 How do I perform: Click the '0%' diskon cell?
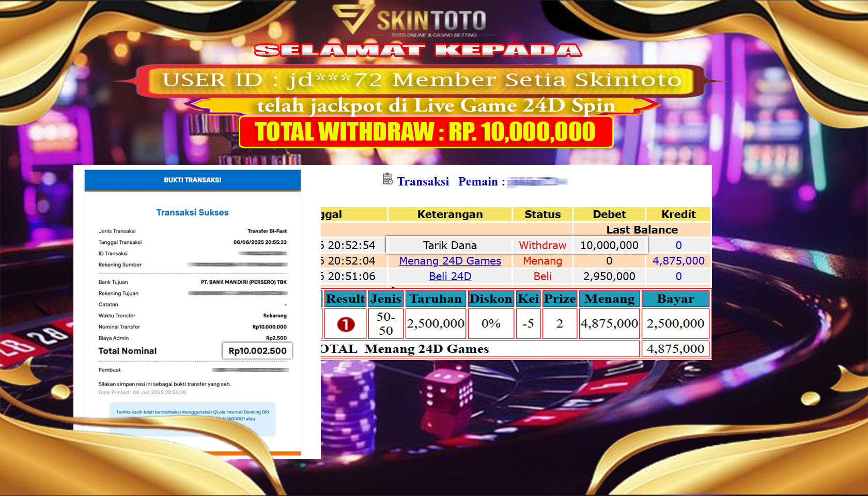click(x=490, y=324)
